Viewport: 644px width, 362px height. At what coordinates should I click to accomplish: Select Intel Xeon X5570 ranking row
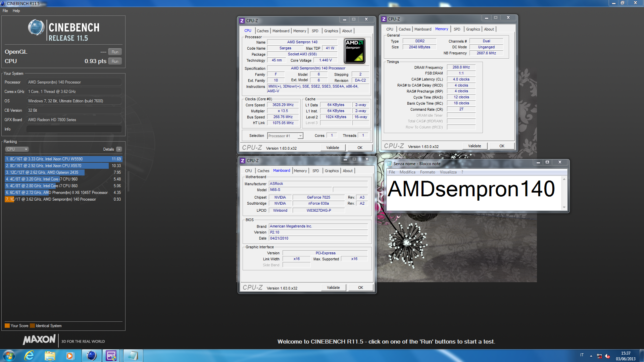coord(63,166)
